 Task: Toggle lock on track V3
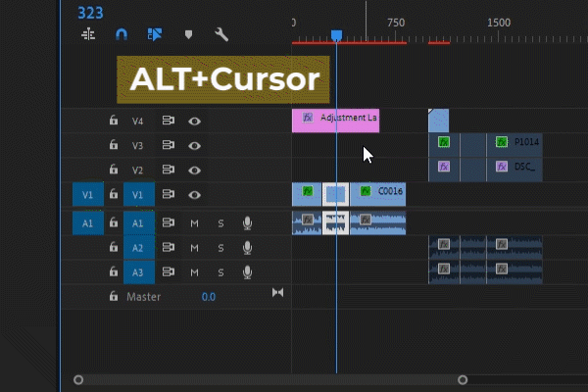(114, 145)
